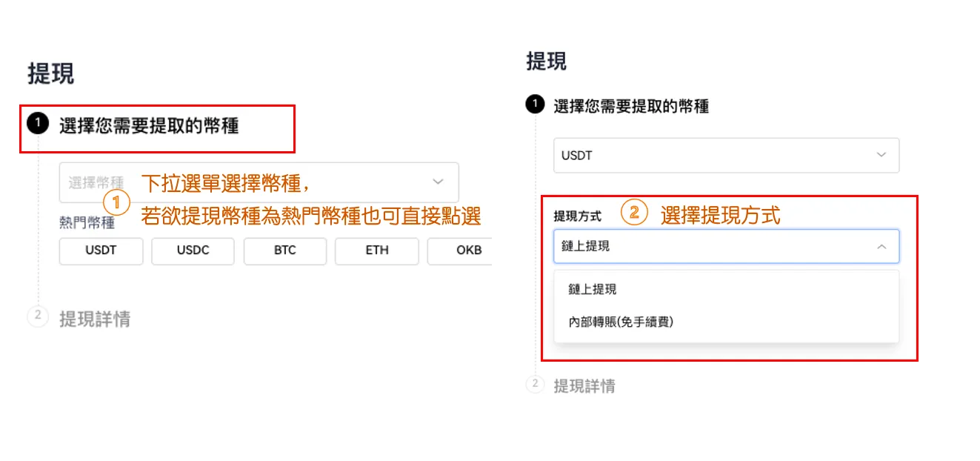Choose the BTC hot currency button
Viewport: 980px width, 461px height.
click(x=284, y=251)
